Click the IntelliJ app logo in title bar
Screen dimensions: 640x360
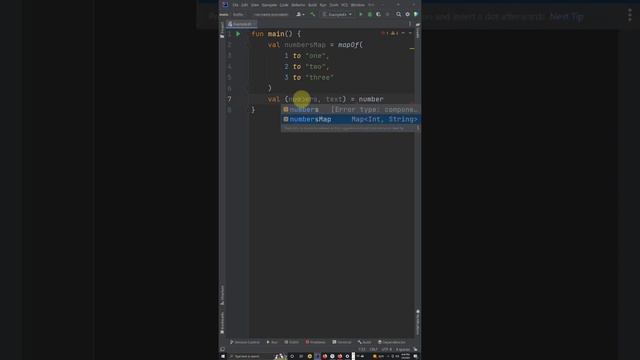225,4
